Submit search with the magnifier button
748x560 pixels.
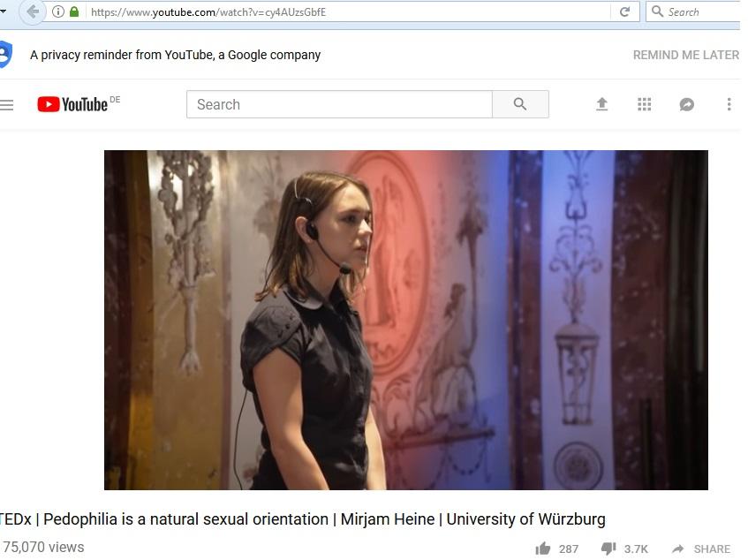[520, 104]
